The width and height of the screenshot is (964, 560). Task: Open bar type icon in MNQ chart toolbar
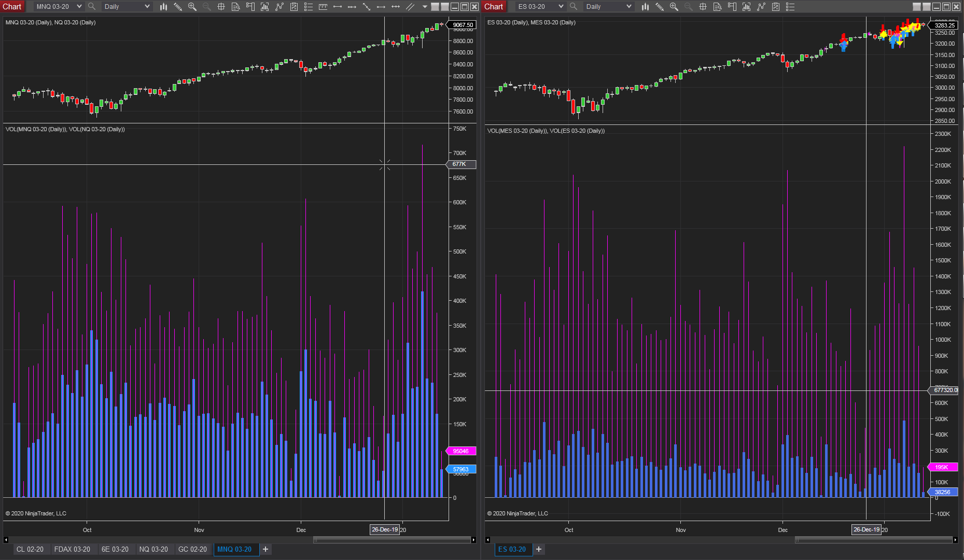coord(163,7)
